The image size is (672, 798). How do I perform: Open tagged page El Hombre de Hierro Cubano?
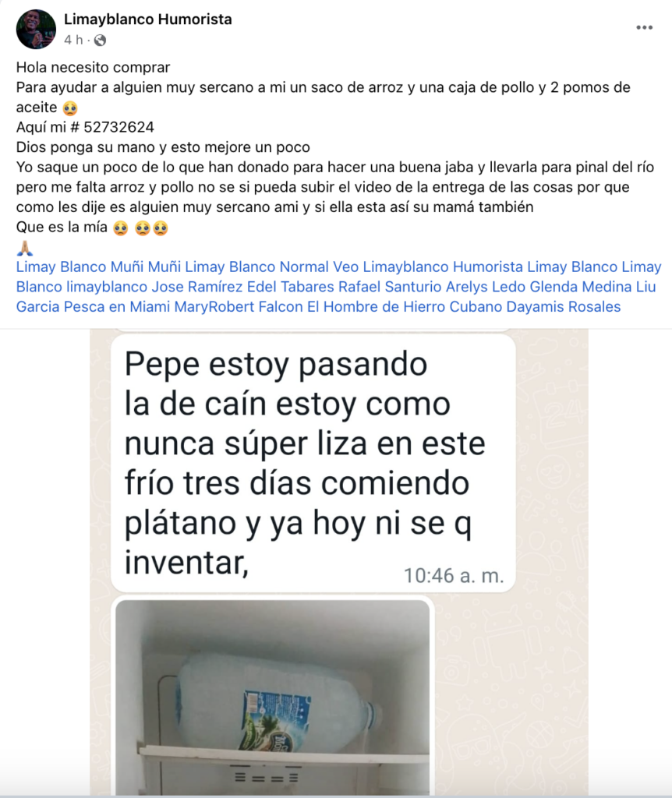405,307
